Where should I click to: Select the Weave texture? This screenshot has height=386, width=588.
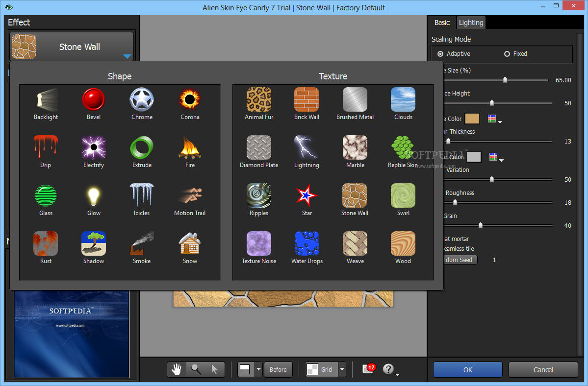point(355,247)
